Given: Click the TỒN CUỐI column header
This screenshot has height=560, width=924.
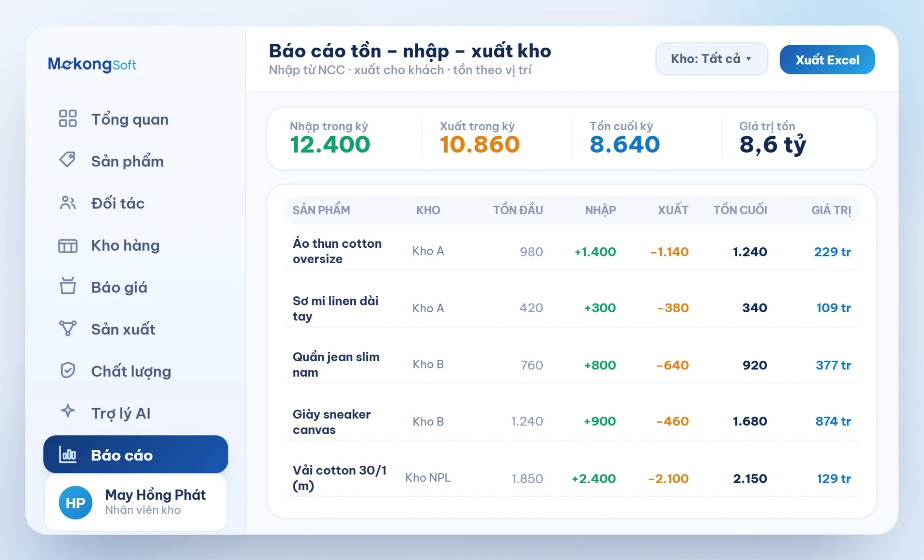Looking at the screenshot, I should click(740, 210).
